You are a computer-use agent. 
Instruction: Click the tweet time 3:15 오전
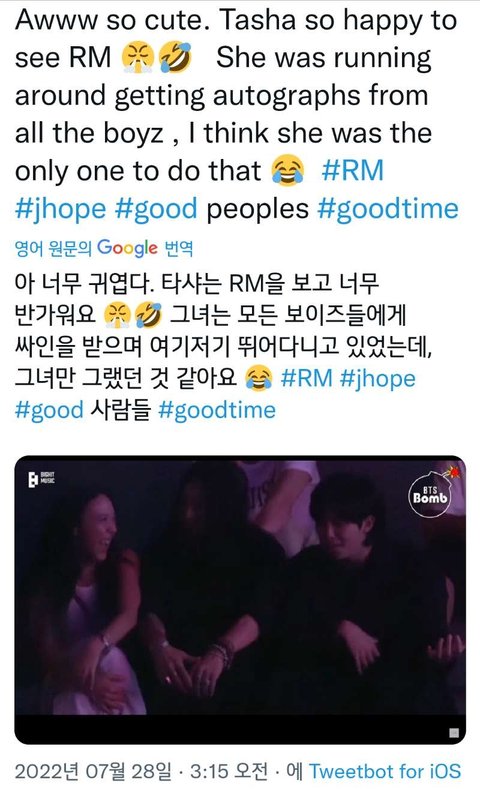(229, 771)
